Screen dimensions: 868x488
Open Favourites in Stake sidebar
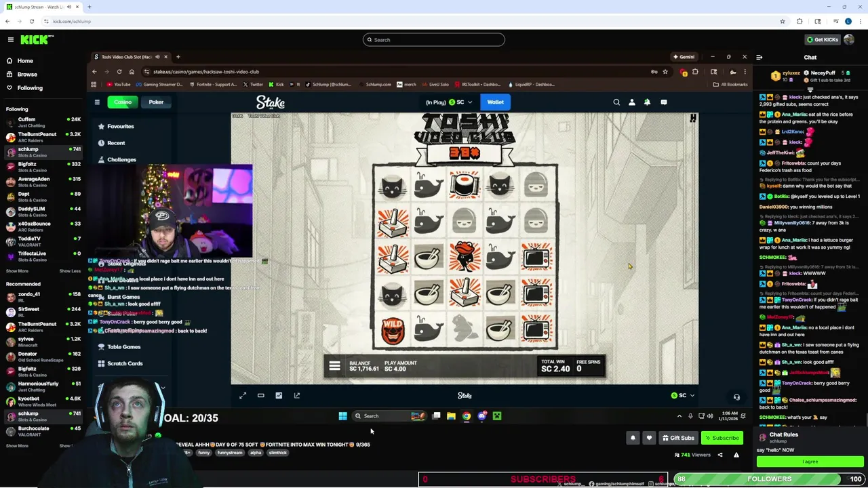click(120, 127)
